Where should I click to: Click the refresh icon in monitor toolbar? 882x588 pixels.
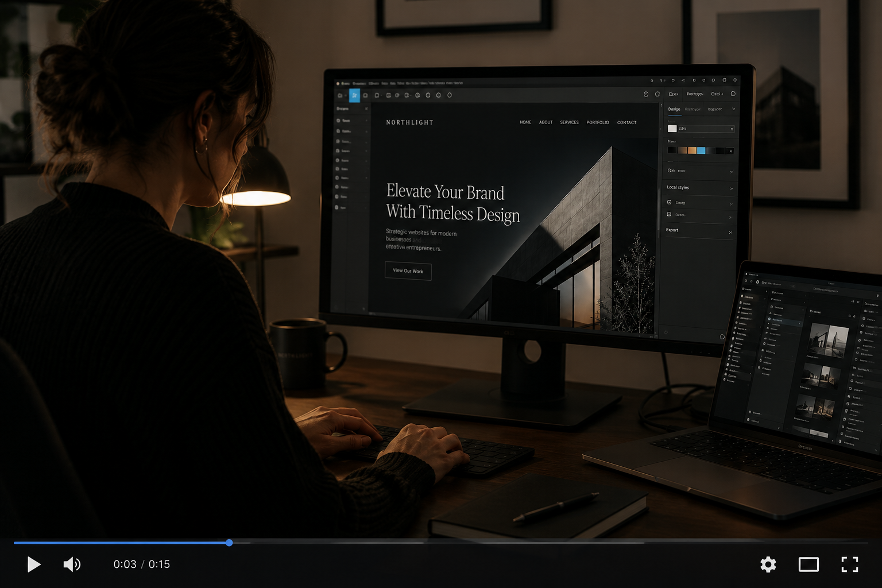[657, 94]
